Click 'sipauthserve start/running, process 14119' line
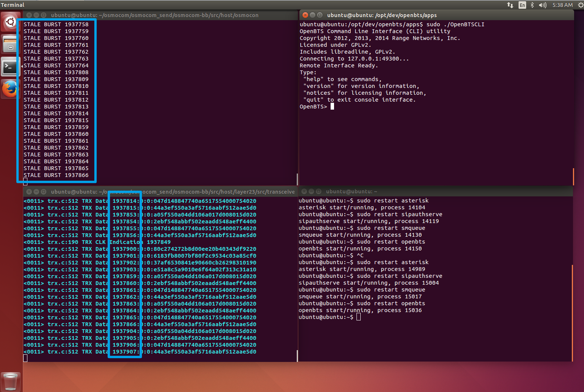This screenshot has height=392, width=584. click(x=369, y=221)
